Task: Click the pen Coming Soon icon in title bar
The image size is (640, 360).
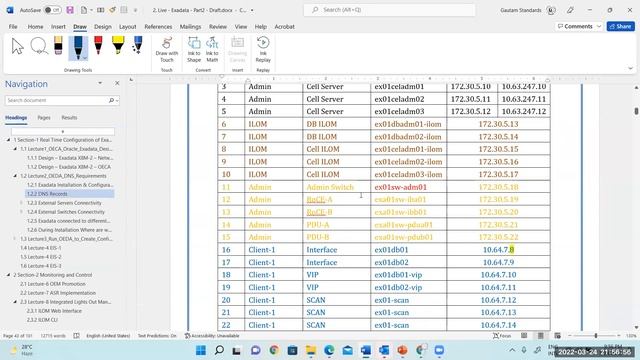Action: click(x=570, y=10)
